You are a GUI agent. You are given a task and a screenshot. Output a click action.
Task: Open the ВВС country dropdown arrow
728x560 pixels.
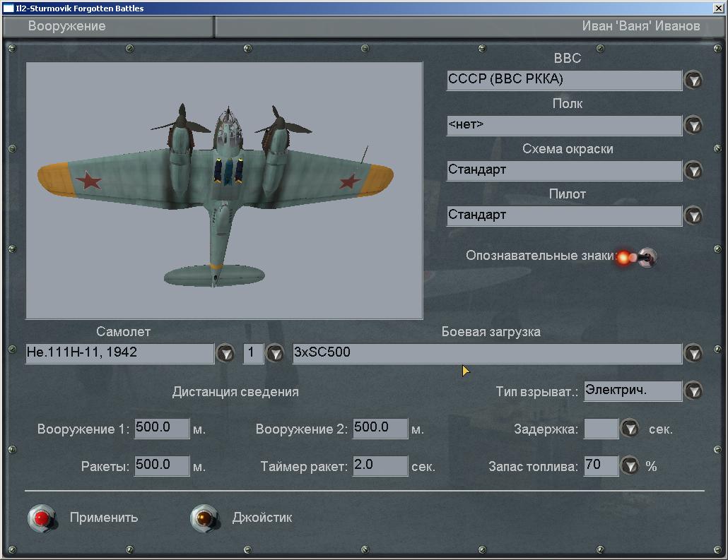point(693,80)
